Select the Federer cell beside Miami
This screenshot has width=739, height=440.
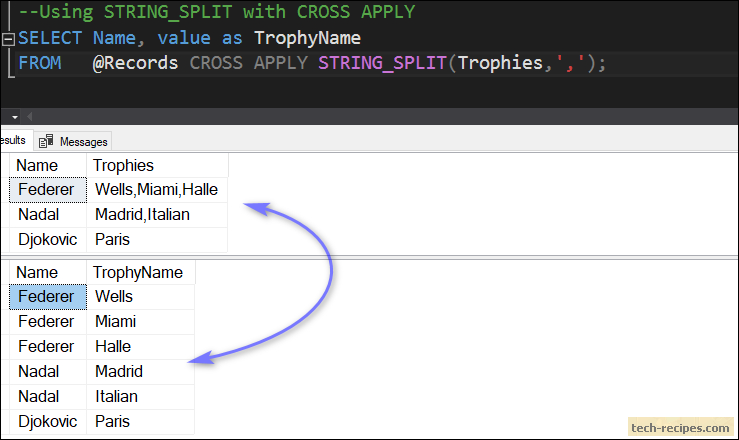pos(48,322)
